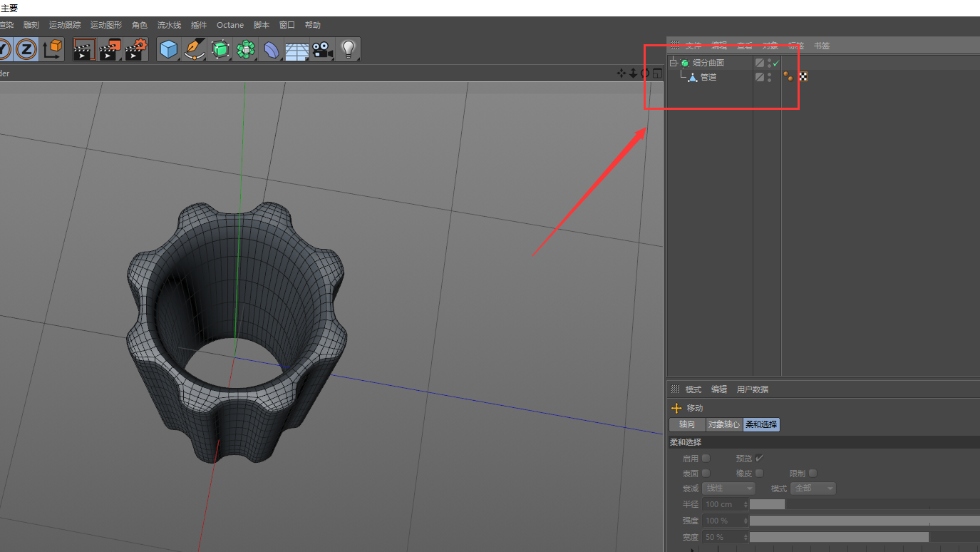Adjust the 强度 slider bar

(x=865, y=521)
